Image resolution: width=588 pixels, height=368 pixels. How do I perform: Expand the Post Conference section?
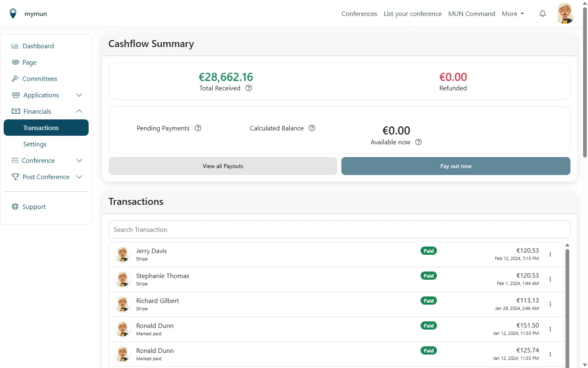coord(79,177)
